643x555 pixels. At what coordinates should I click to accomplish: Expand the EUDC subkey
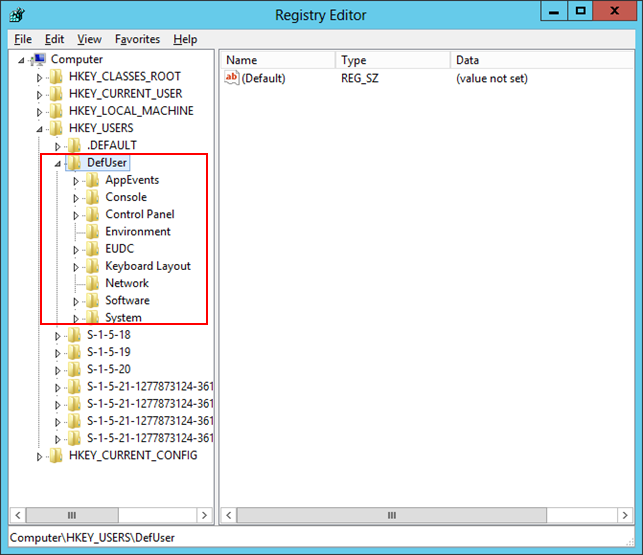pos(76,250)
